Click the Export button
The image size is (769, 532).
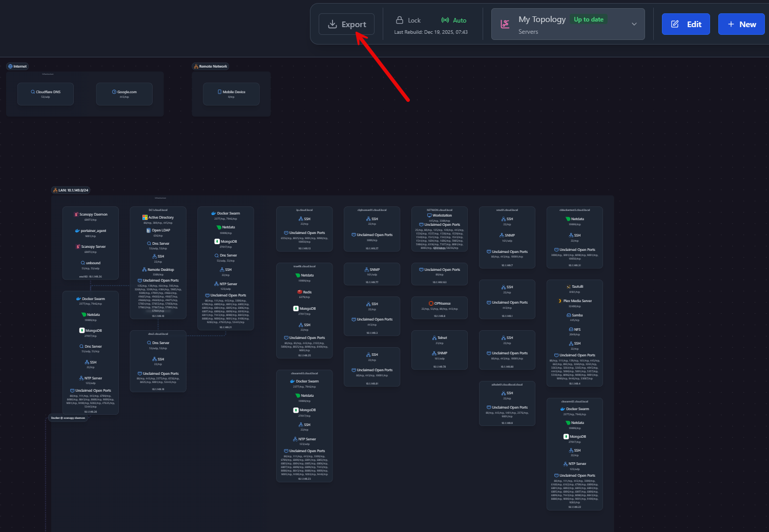click(346, 24)
